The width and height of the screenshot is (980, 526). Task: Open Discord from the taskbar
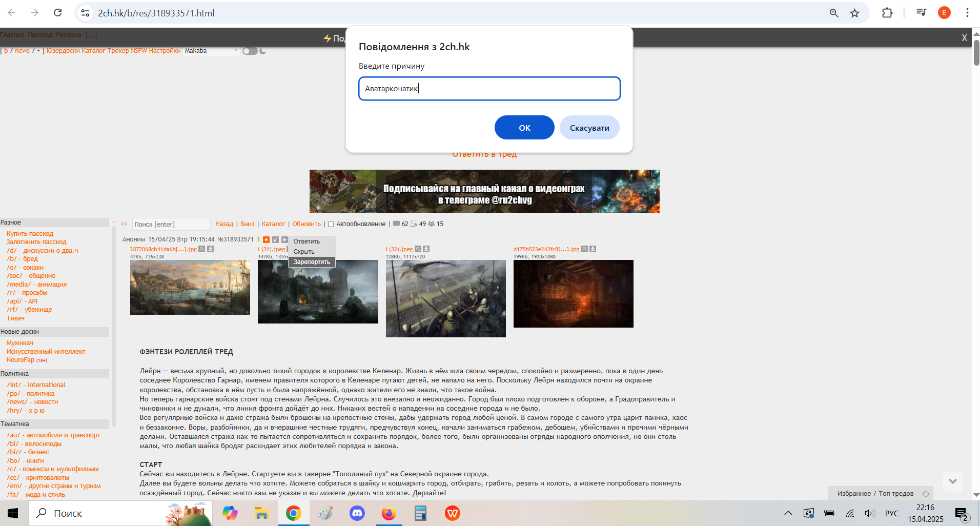click(357, 513)
